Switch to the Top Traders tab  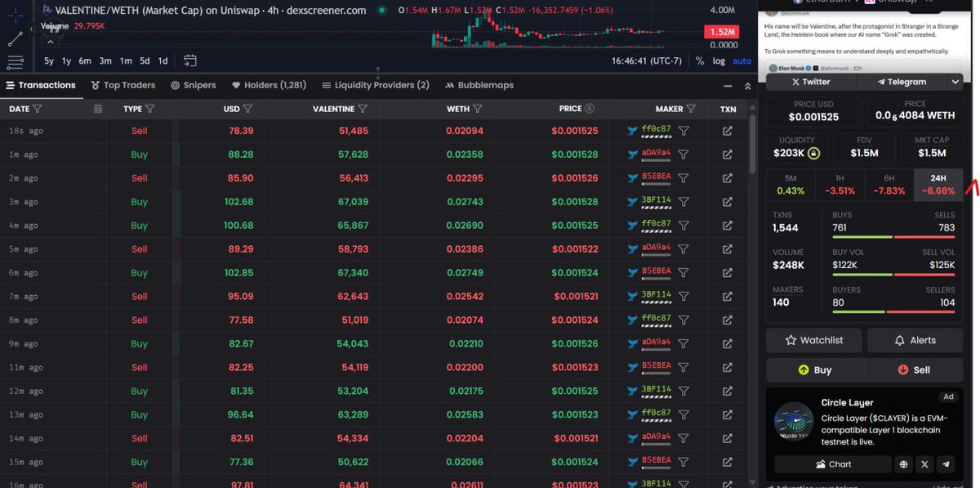[123, 85]
